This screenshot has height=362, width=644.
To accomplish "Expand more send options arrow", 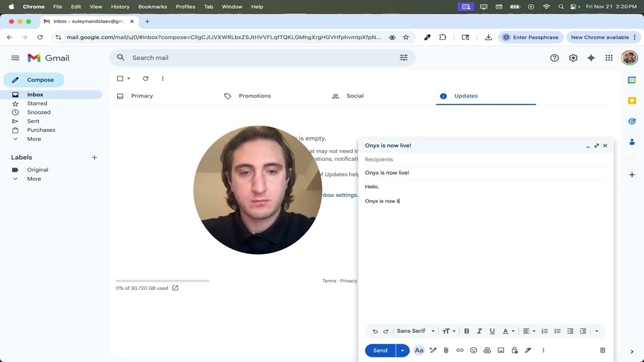I will [403, 350].
